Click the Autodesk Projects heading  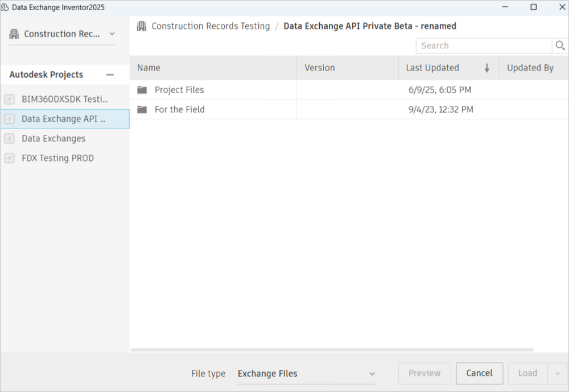point(46,75)
